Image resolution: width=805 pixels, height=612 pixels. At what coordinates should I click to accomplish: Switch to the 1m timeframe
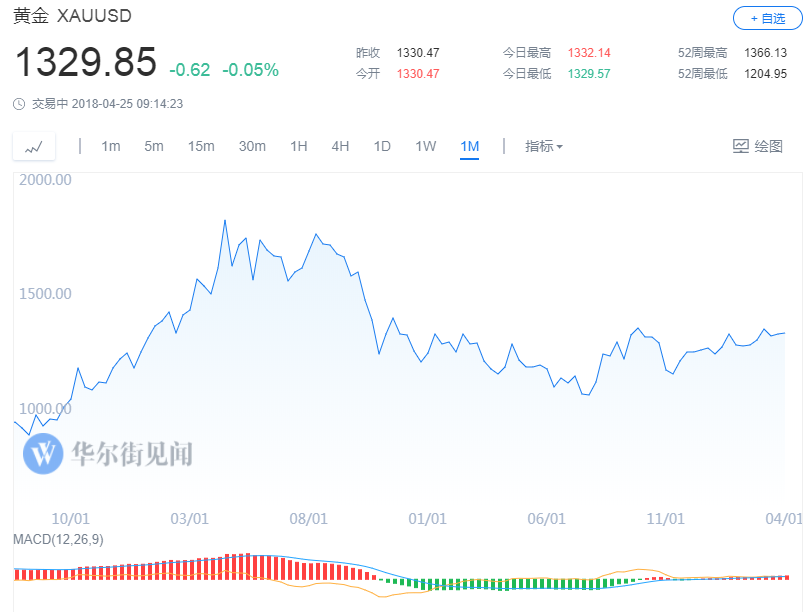pos(110,146)
